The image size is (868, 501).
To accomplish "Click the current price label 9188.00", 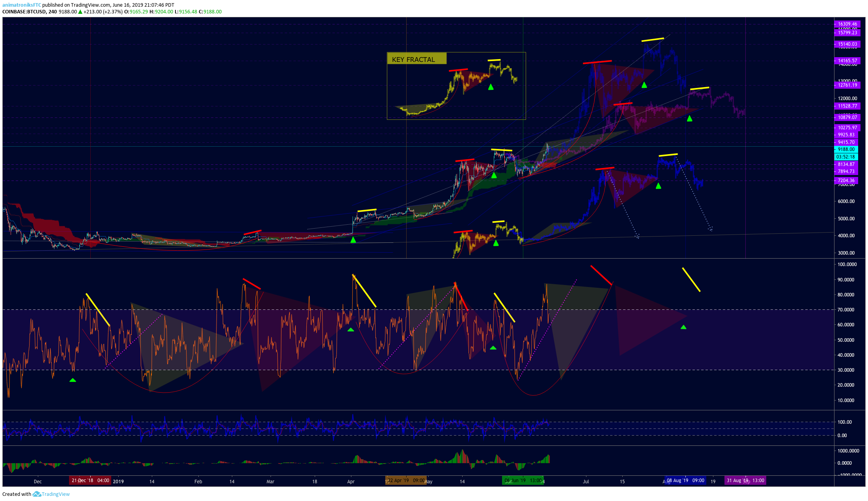I will point(846,149).
